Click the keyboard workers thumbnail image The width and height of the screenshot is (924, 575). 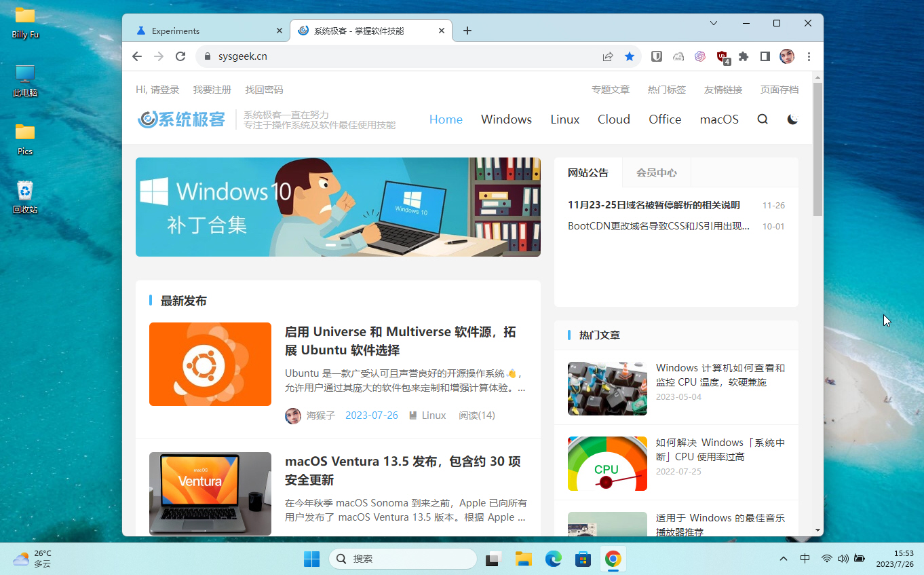click(x=607, y=388)
